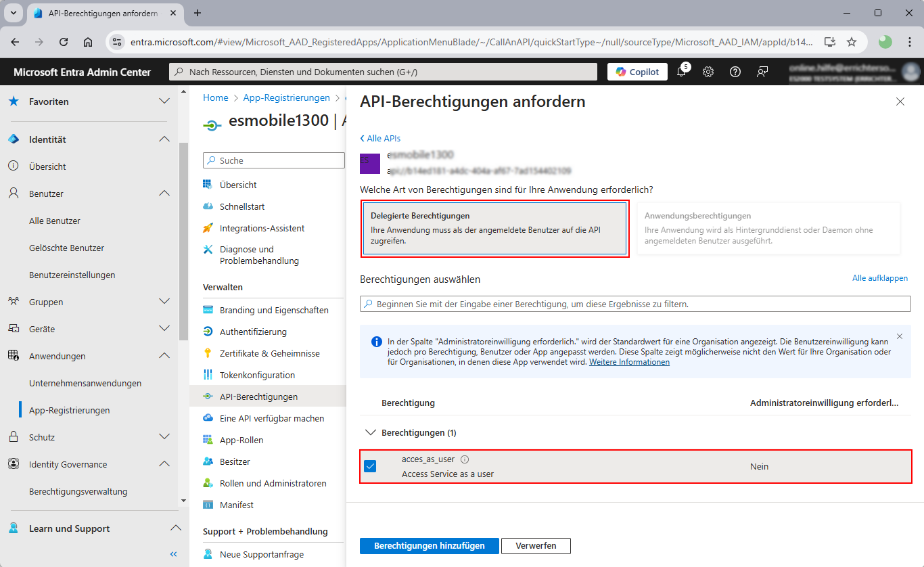Click the Identität diamond icon

coord(14,139)
